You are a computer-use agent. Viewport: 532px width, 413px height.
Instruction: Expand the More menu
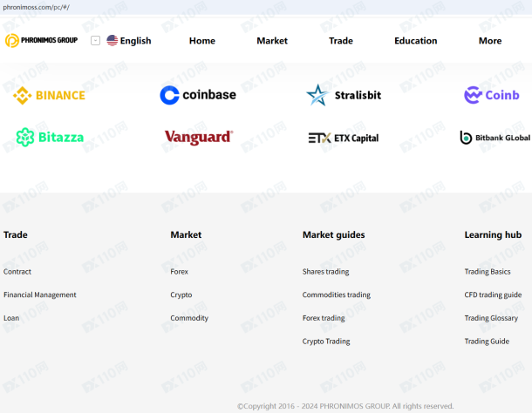[490, 41]
